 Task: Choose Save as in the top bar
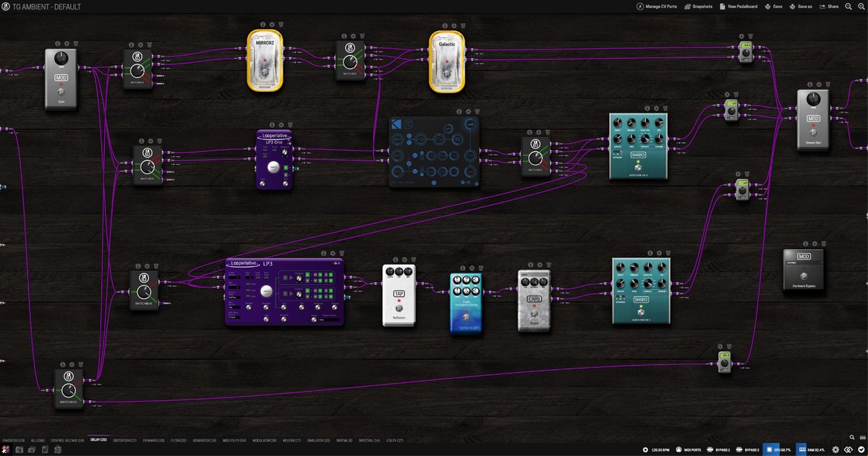(x=800, y=6)
